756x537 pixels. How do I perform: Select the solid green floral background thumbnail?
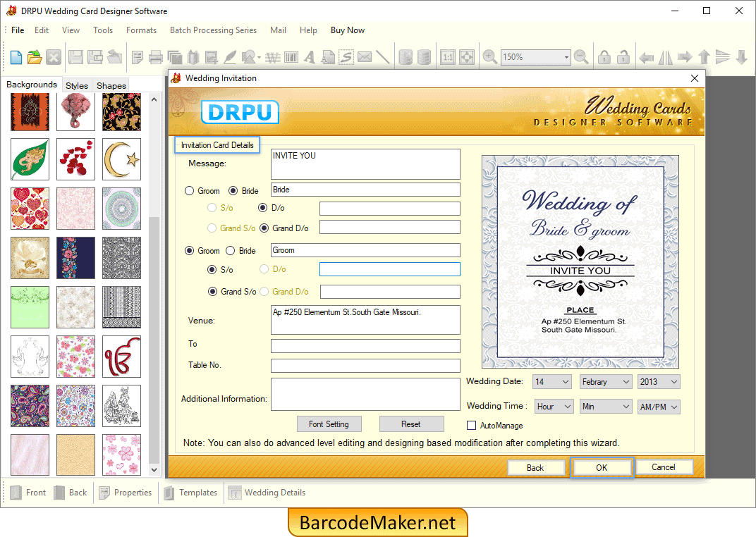tap(30, 307)
